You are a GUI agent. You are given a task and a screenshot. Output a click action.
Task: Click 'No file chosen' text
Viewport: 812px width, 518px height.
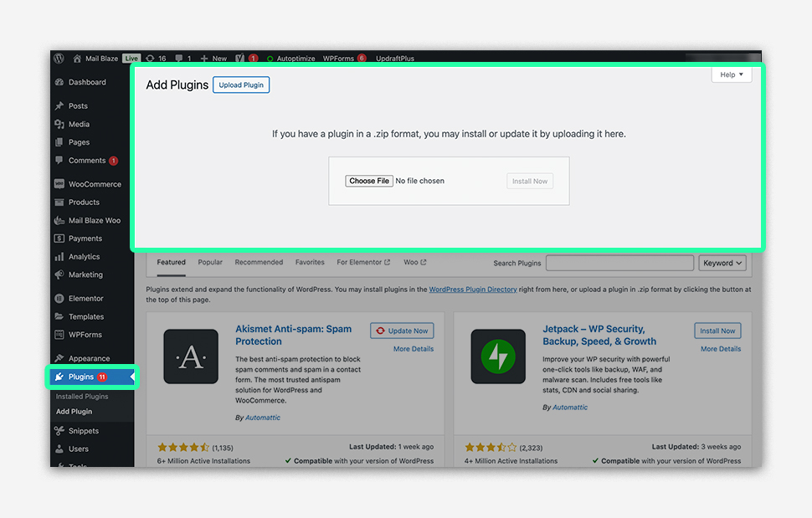tap(420, 181)
